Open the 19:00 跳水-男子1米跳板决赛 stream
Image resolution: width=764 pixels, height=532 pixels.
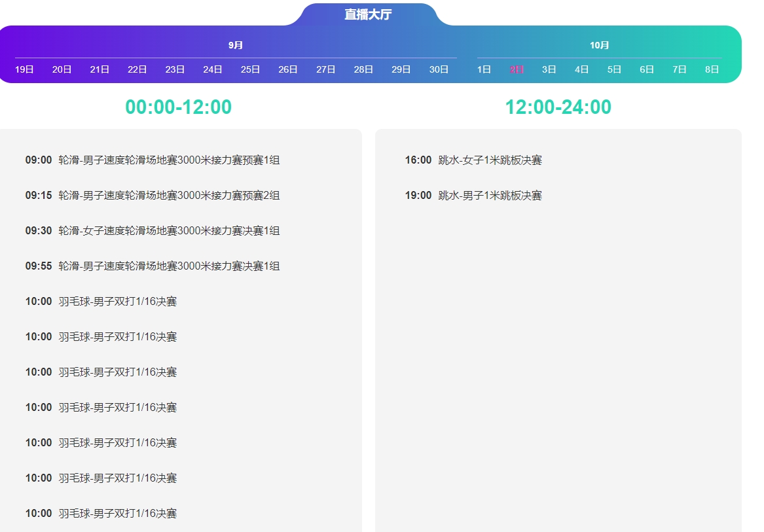pos(490,196)
